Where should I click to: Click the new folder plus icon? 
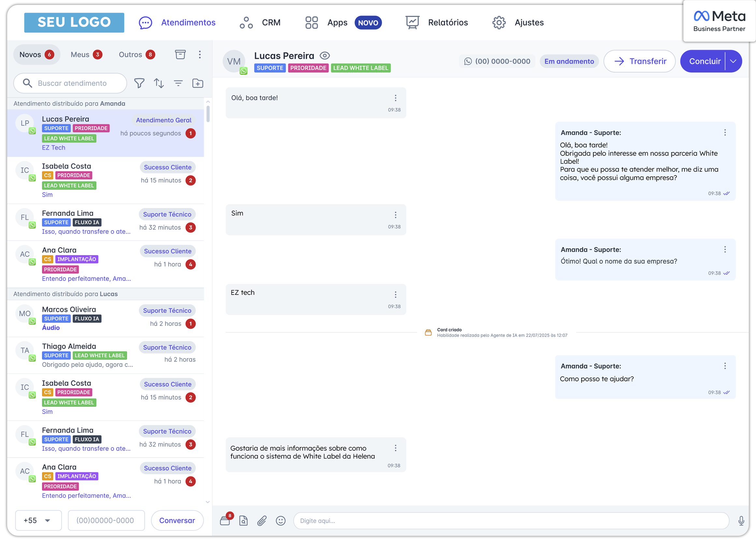(198, 83)
